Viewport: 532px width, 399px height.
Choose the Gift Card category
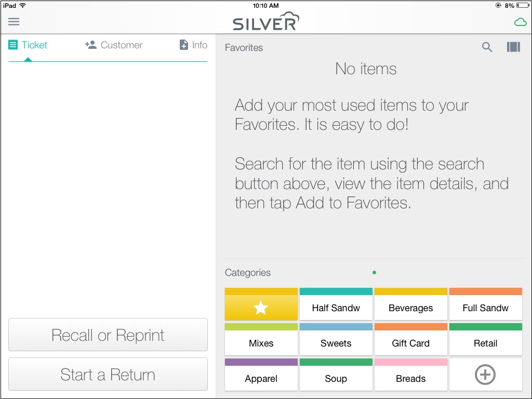coord(411,339)
